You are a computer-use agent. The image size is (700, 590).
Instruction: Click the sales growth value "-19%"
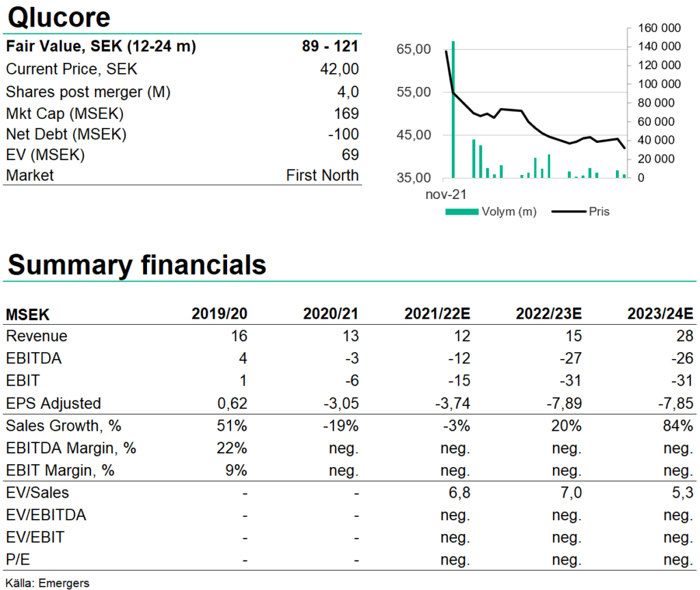[x=340, y=426]
